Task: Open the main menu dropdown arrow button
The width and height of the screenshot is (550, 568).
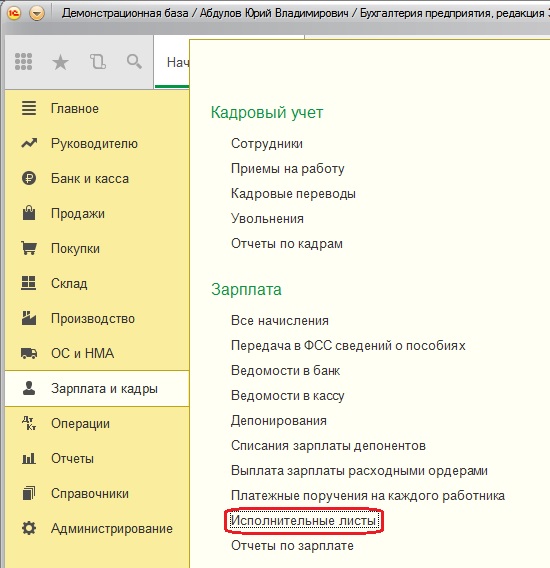Action: click(x=37, y=13)
